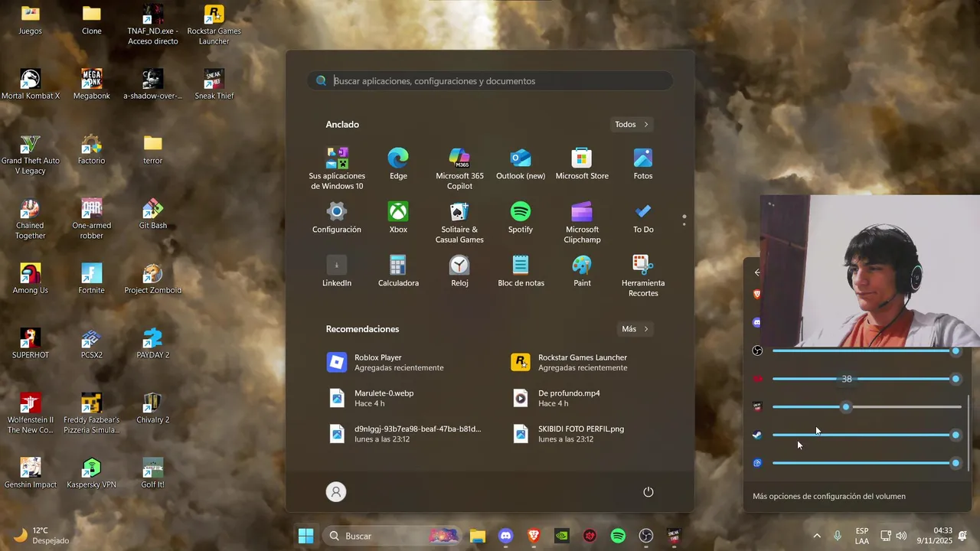
Task: Open the NVIDIA app on taskbar
Action: tap(562, 536)
